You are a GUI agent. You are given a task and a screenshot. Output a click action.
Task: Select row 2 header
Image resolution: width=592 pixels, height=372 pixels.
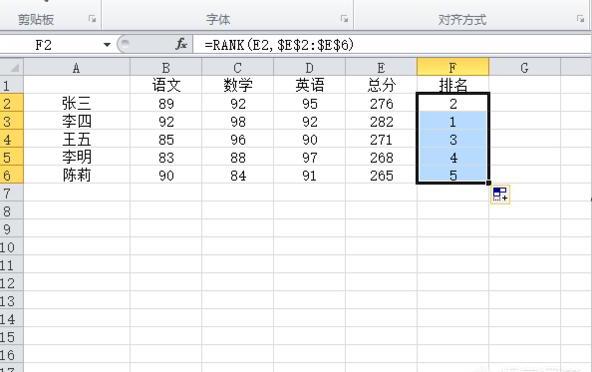click(11, 103)
